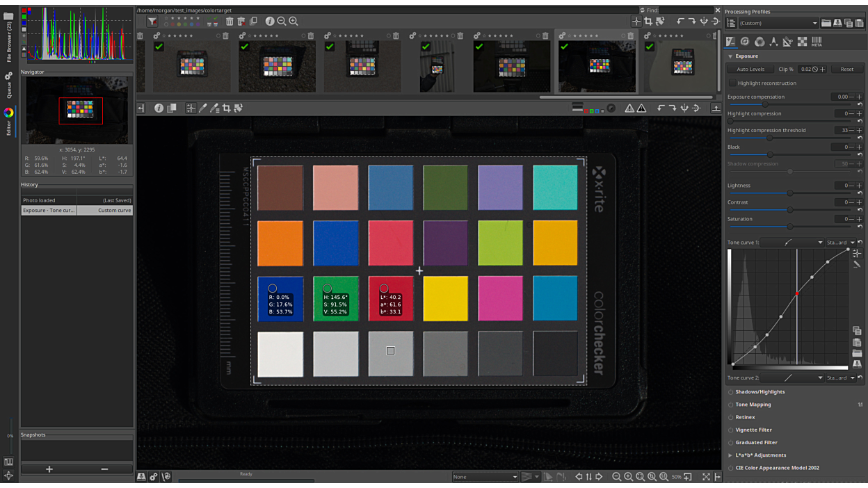
Task: Open the filmstrip filter funnel icon
Action: tap(152, 22)
